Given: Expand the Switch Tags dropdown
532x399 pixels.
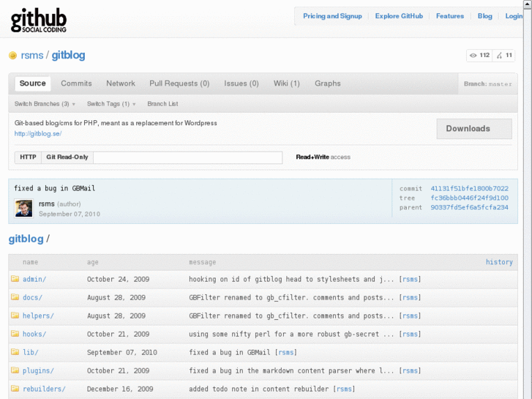Looking at the screenshot, I should [111, 104].
